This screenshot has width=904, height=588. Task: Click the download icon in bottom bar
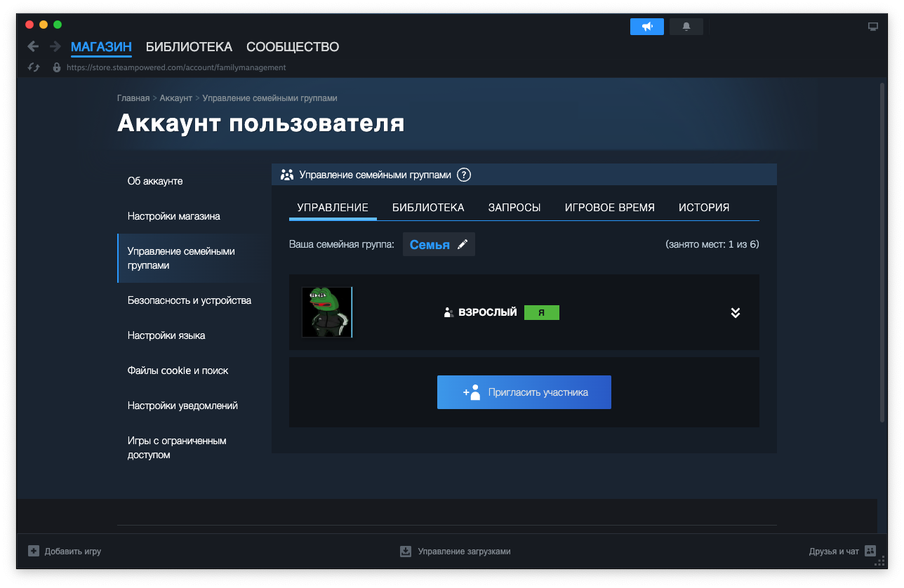tap(406, 551)
